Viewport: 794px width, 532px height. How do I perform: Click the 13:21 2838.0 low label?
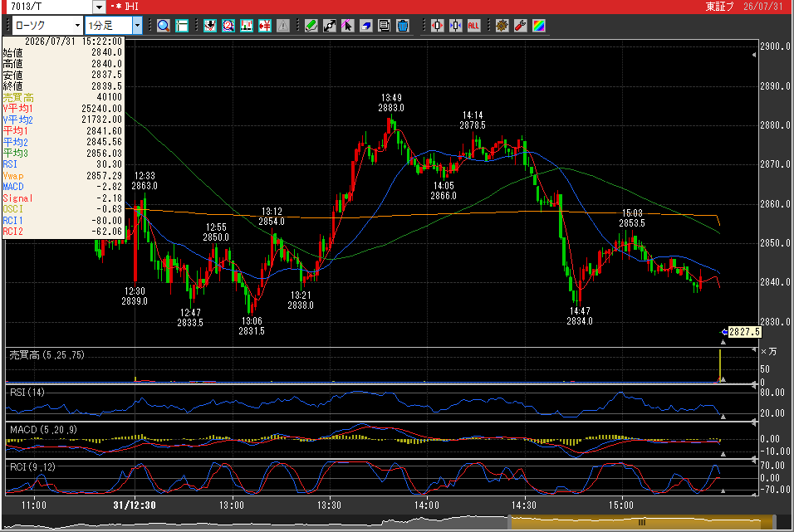pos(301,300)
